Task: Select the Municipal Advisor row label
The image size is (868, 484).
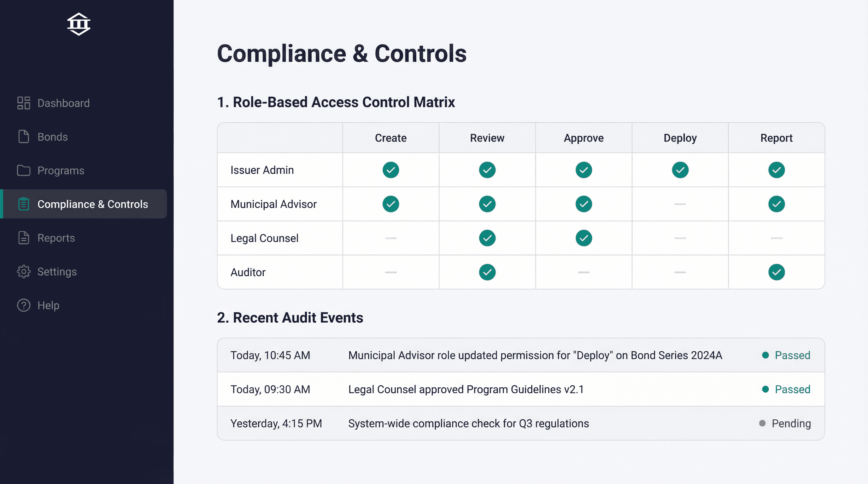Action: [x=273, y=204]
